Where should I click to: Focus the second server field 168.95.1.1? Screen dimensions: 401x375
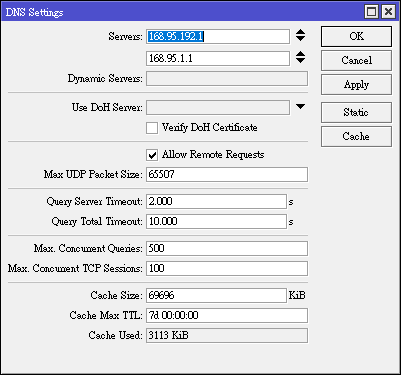[218, 58]
